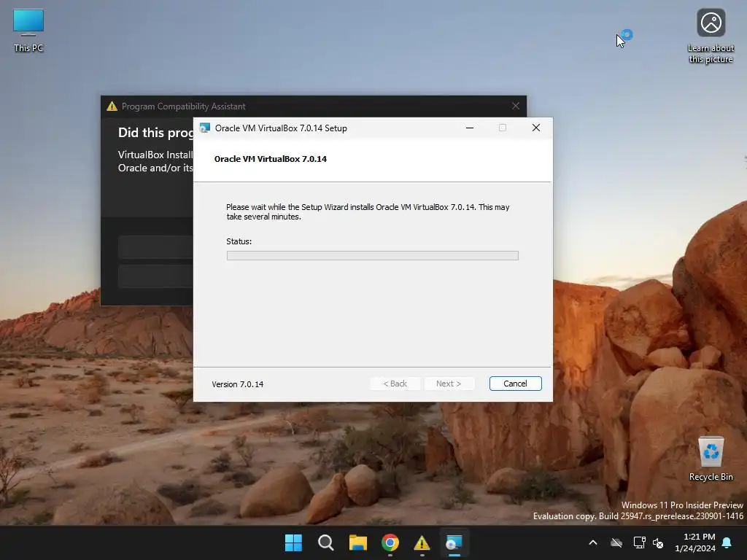Click first option in Compatibility Assistant
747x560 pixels.
click(x=156, y=246)
